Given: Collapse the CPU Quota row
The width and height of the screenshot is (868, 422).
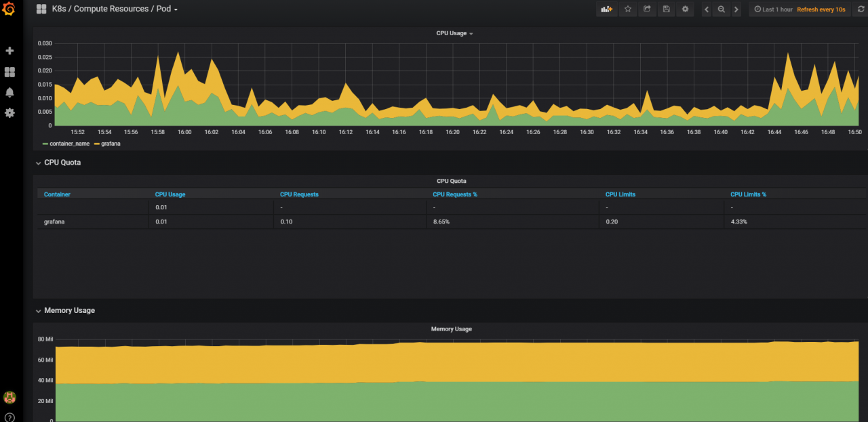Looking at the screenshot, I should pyautogui.click(x=62, y=163).
